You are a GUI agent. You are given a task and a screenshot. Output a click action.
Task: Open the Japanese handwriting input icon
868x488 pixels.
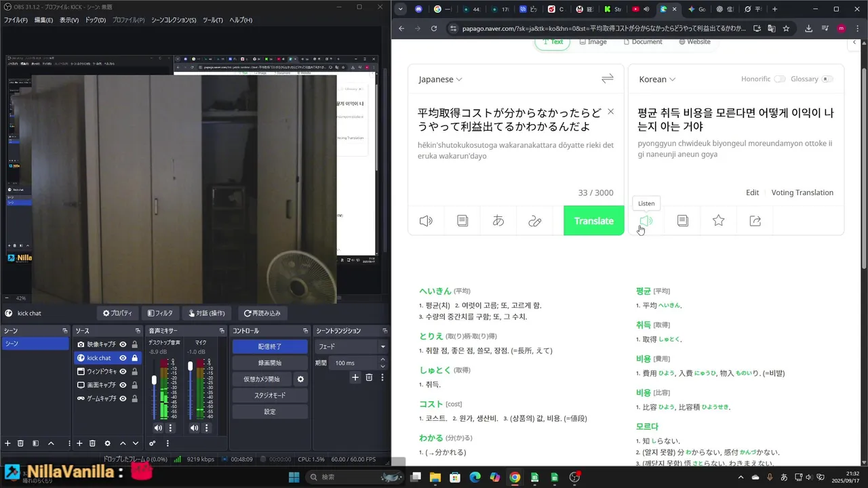tap(498, 221)
